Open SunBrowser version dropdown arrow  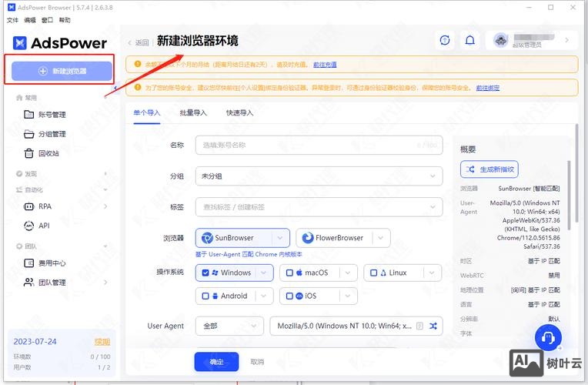(280, 238)
